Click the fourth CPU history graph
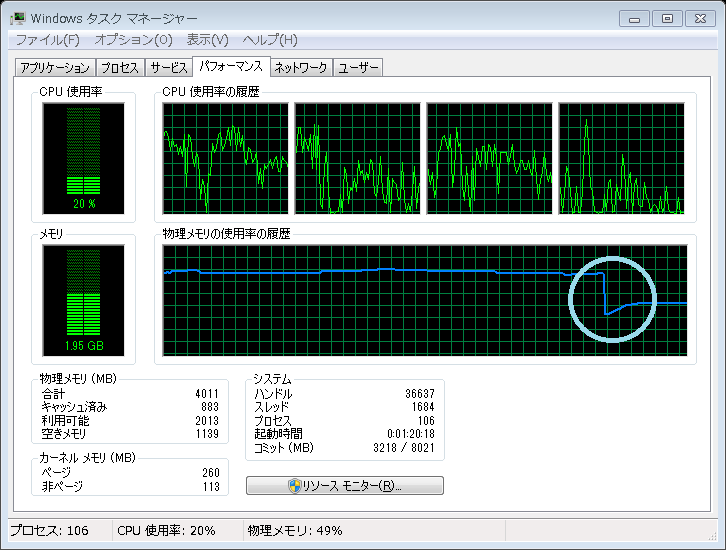 click(621, 158)
